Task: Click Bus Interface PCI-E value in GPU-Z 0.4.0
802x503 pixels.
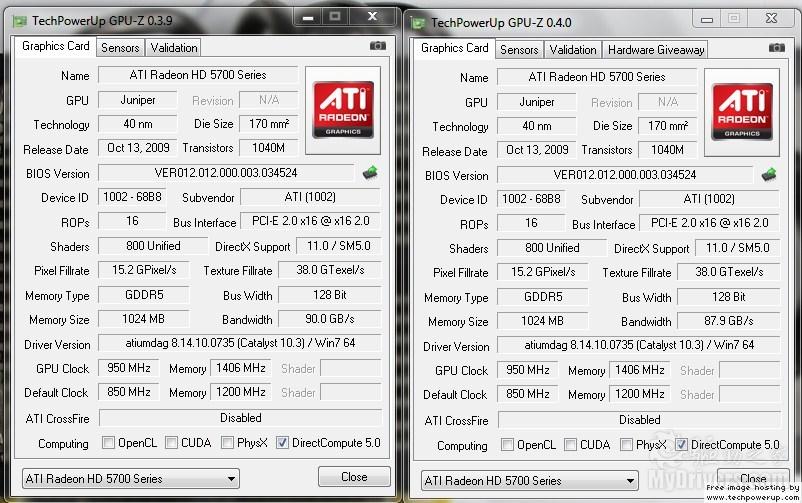Action: pos(709,223)
